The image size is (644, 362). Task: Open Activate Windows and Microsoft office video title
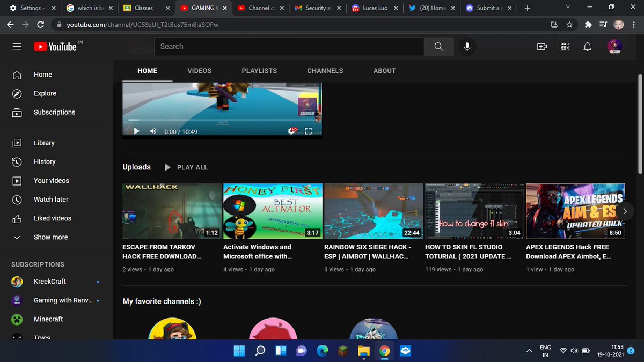tap(258, 252)
